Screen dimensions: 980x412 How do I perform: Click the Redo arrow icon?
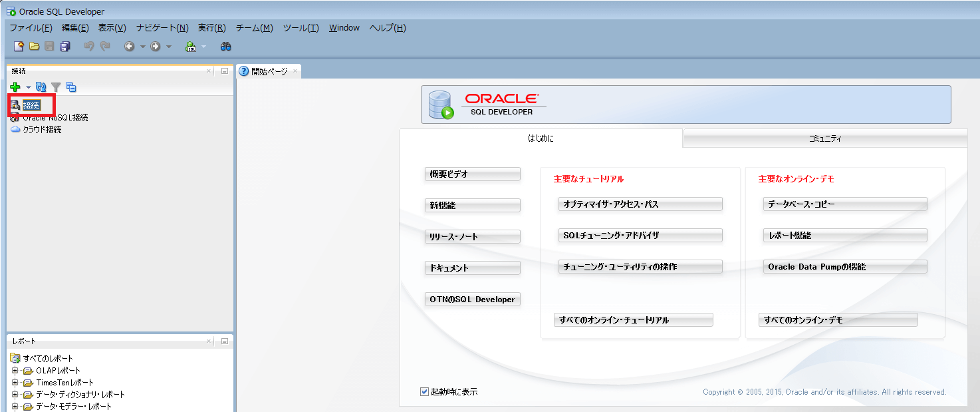click(104, 47)
